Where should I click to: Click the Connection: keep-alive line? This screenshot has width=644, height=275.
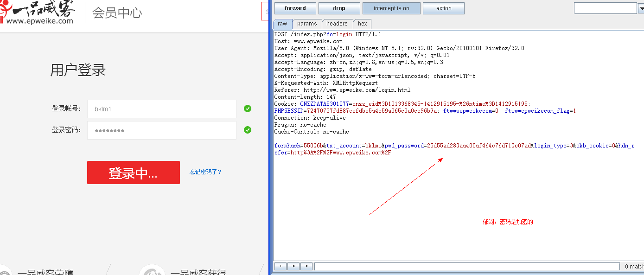310,118
